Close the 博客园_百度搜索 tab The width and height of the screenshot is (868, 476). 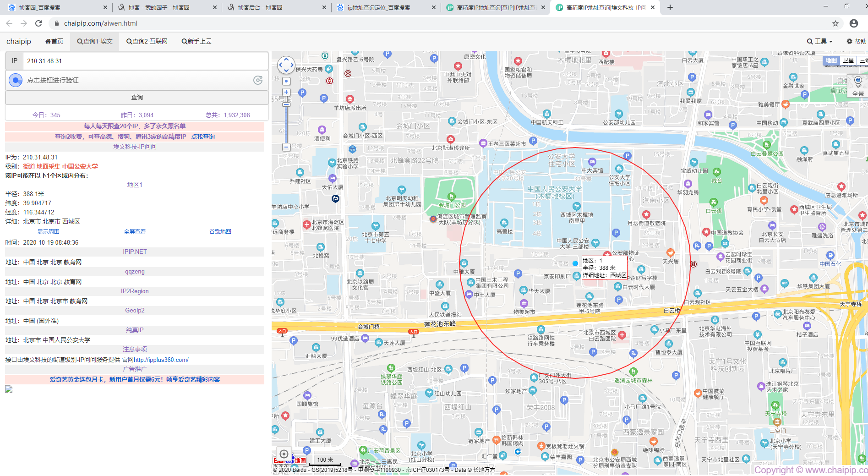click(105, 7)
